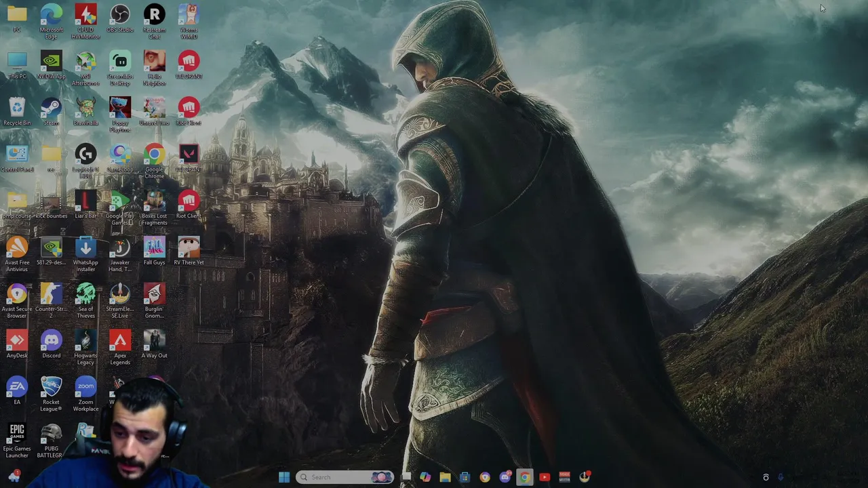The image size is (868, 488).
Task: Select the Zoom Workplace desktop icon
Action: pos(85,394)
